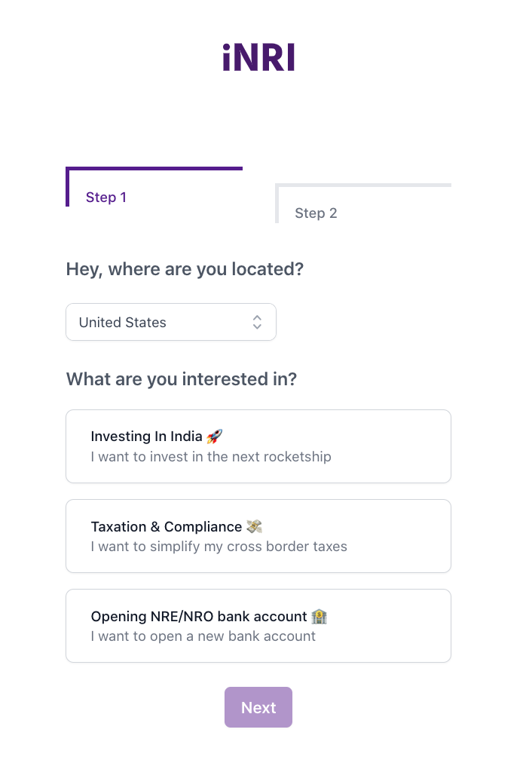Pick the Opening NRE/NRO bank account option
Image resolution: width=532 pixels, height=763 pixels.
coord(258,626)
